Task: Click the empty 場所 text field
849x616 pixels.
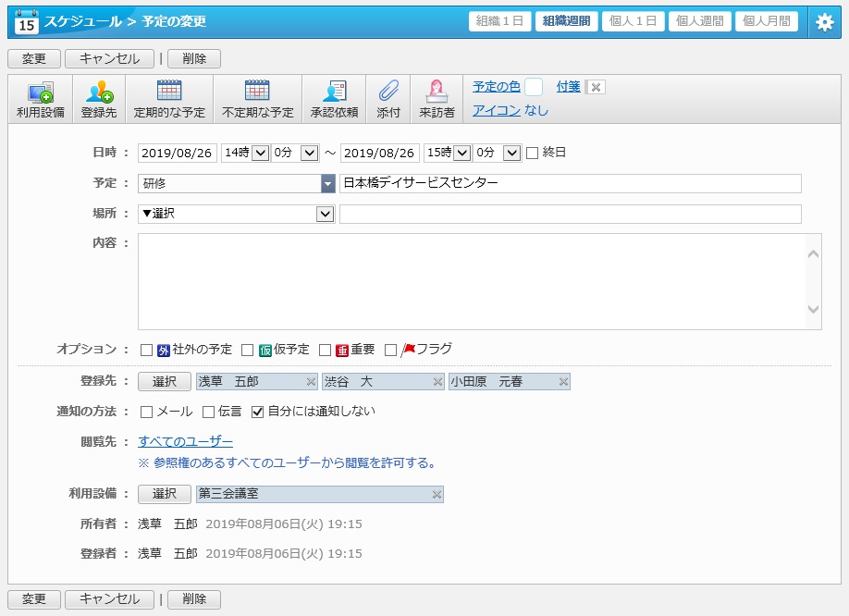Action: coord(570,214)
